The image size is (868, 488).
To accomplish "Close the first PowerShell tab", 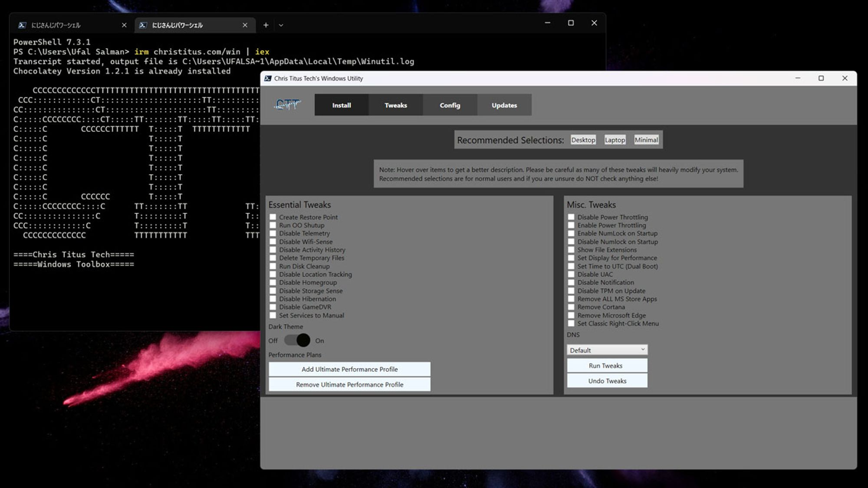I will coord(124,25).
